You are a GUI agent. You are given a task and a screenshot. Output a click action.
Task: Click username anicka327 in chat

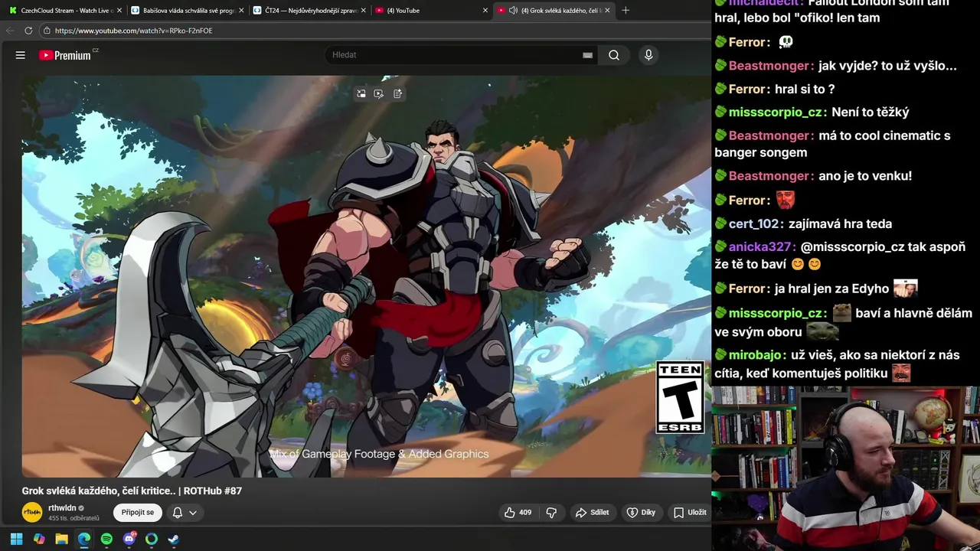[759, 247]
